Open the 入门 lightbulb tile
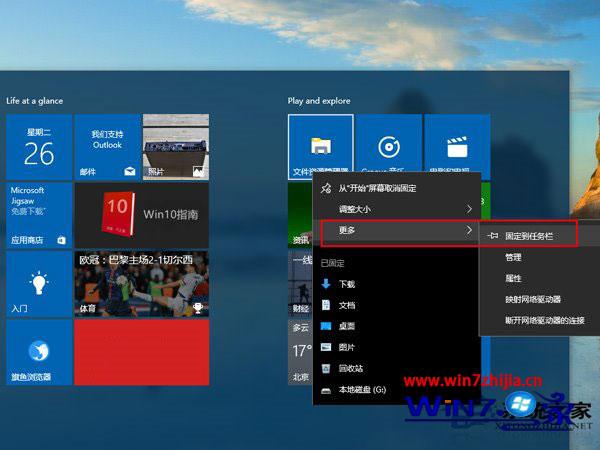Viewport: 600px width, 450px height. [x=39, y=284]
